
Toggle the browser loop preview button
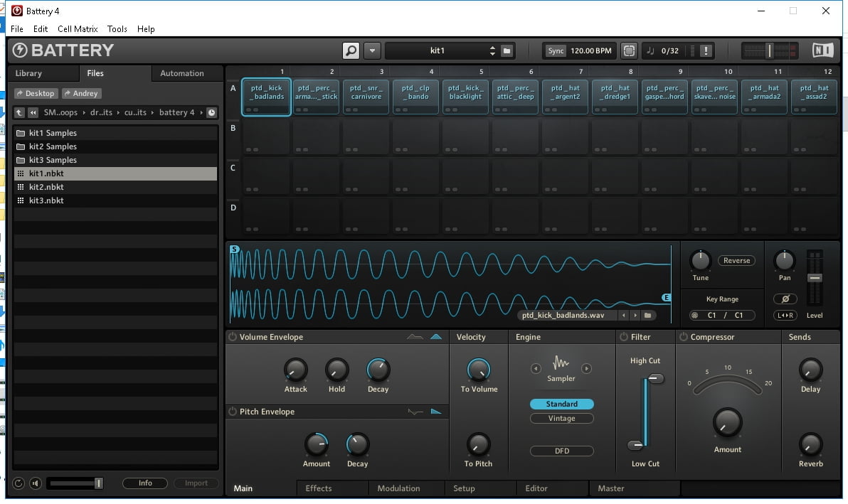click(18, 483)
